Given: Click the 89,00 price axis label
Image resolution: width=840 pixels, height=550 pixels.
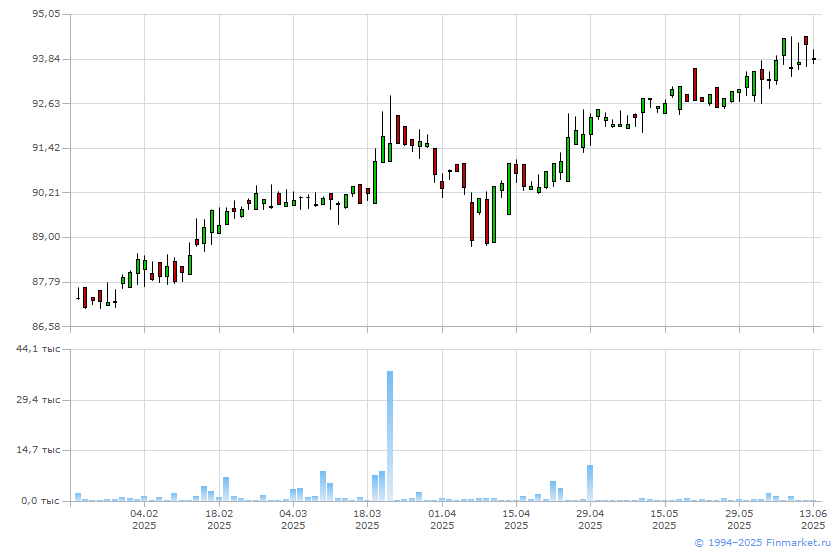Looking at the screenshot, I should point(46,237).
